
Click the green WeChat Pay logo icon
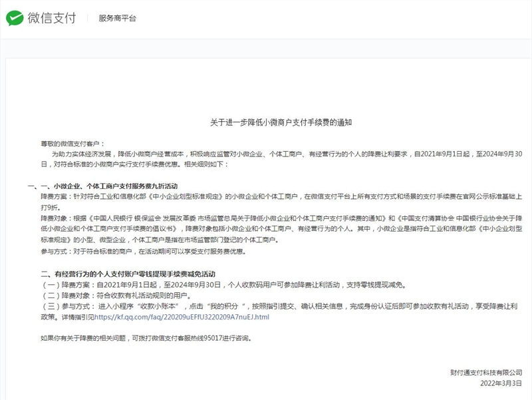[15, 18]
